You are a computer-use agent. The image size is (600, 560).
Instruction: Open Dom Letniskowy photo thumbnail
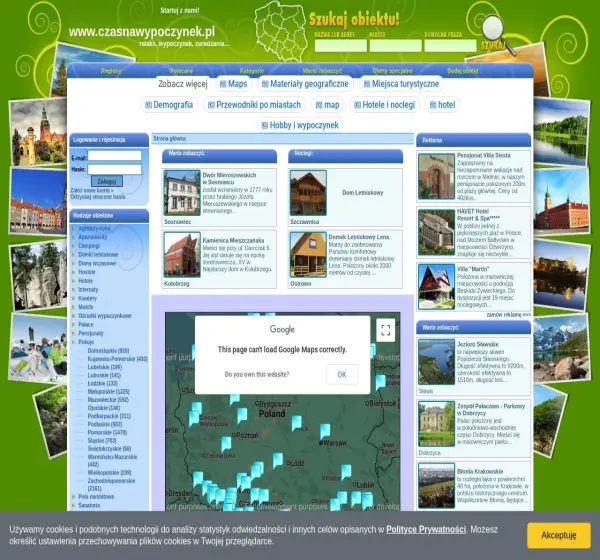coord(308,193)
